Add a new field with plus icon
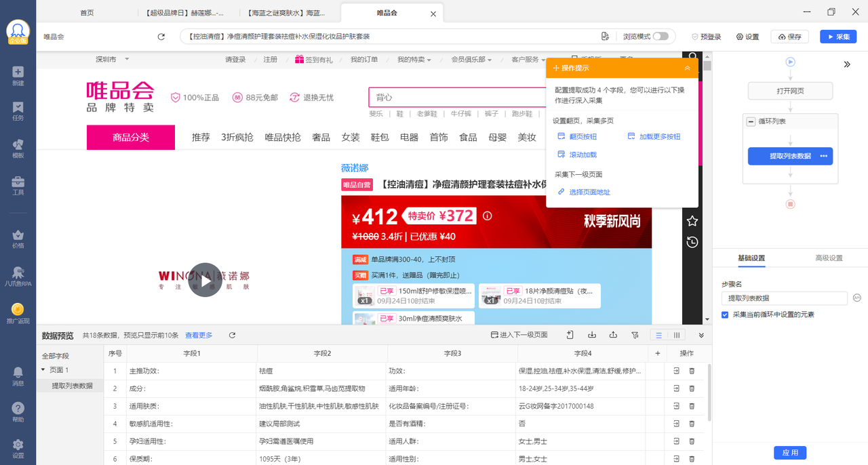 point(657,353)
